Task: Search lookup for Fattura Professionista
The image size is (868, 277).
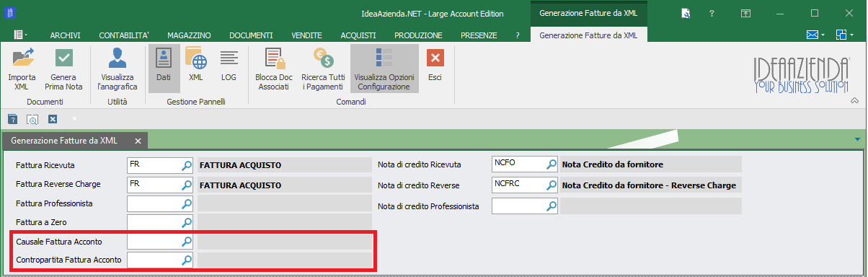Action: click(x=187, y=203)
